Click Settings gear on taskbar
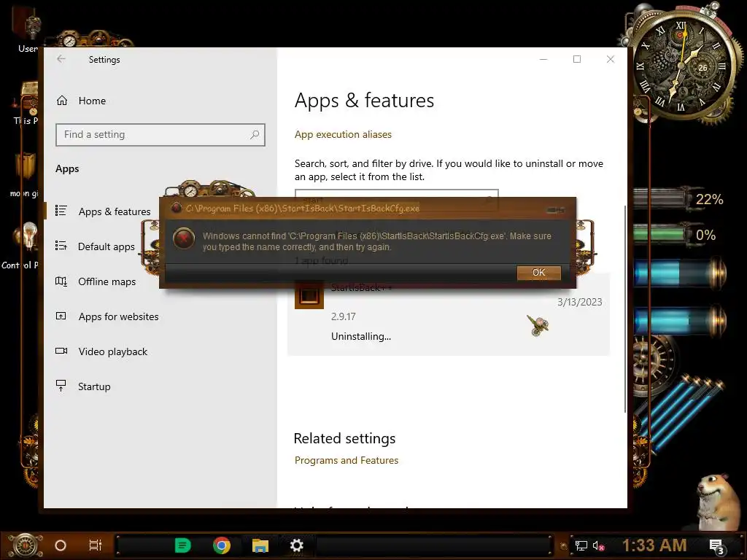The height and width of the screenshot is (560, 747). tap(297, 545)
